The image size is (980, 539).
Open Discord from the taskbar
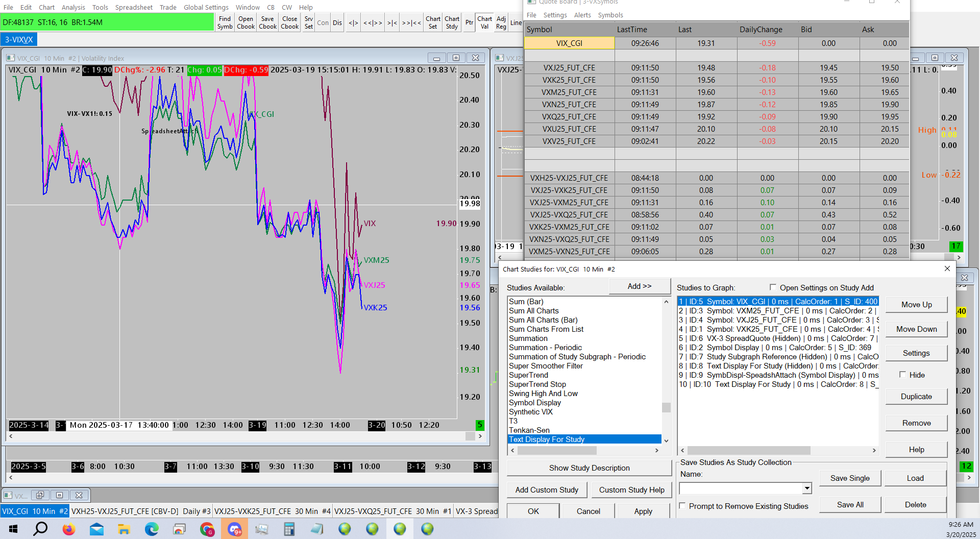click(234, 529)
